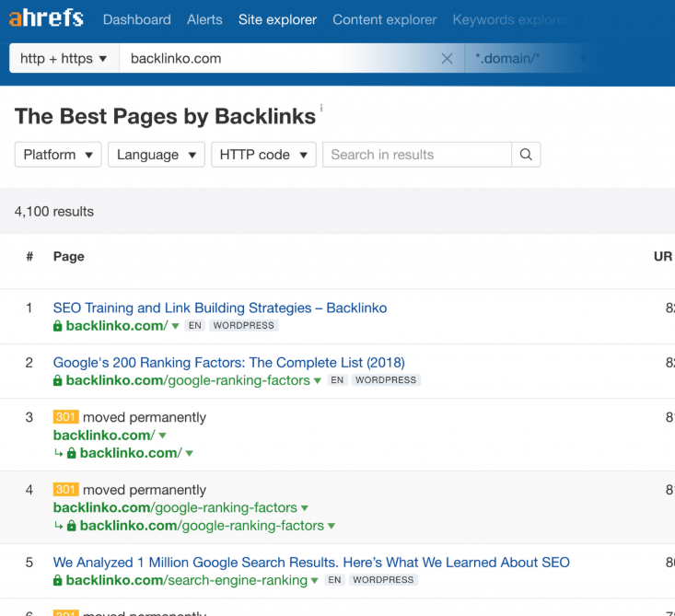Image resolution: width=675 pixels, height=616 pixels.
Task: Click lock icon on search-engine-ranking URL
Action: point(57,580)
